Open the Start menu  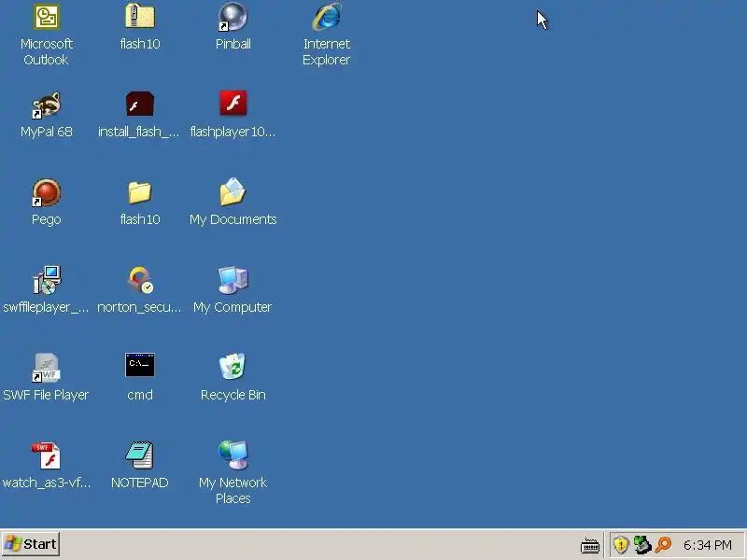click(31, 544)
